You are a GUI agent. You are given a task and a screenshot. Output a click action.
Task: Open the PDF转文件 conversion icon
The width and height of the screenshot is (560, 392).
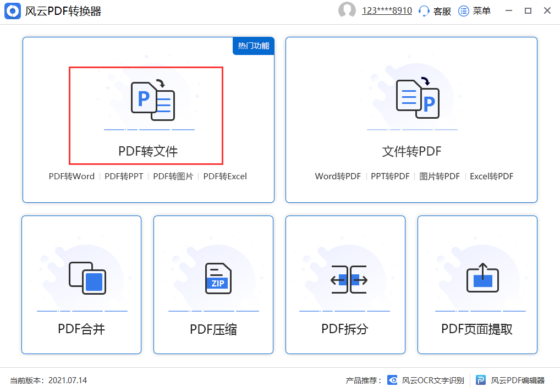[x=153, y=101]
